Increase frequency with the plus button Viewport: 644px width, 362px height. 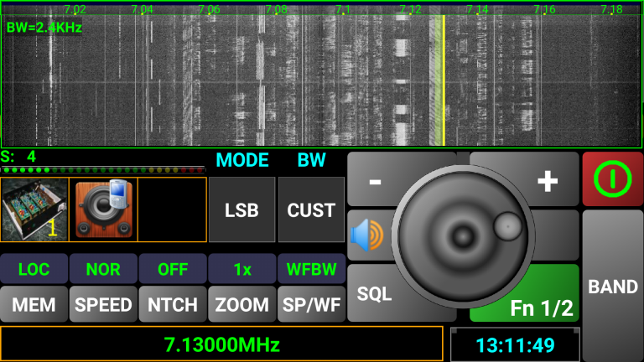click(548, 181)
